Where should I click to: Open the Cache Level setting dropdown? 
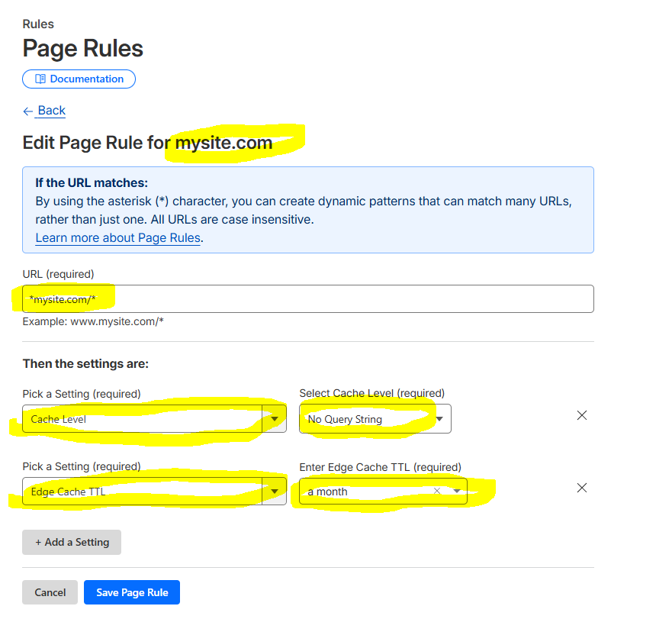(145, 419)
